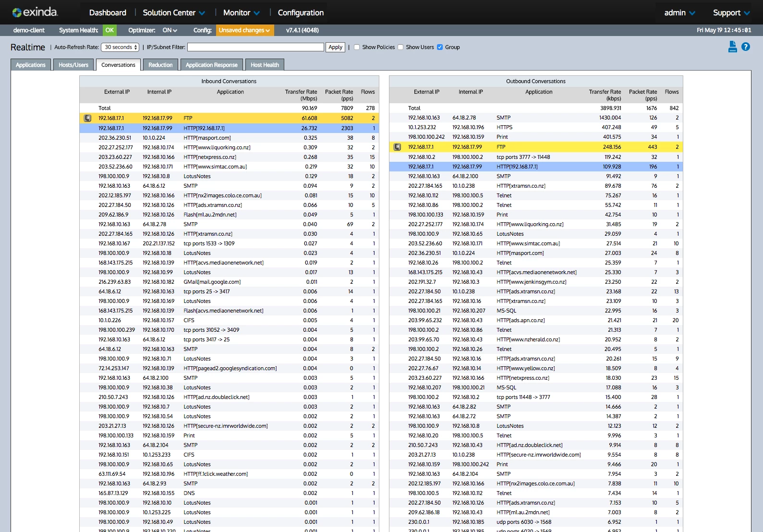The image size is (763, 532).
Task: Click the outbound FTP conversation row icon
Action: (397, 147)
